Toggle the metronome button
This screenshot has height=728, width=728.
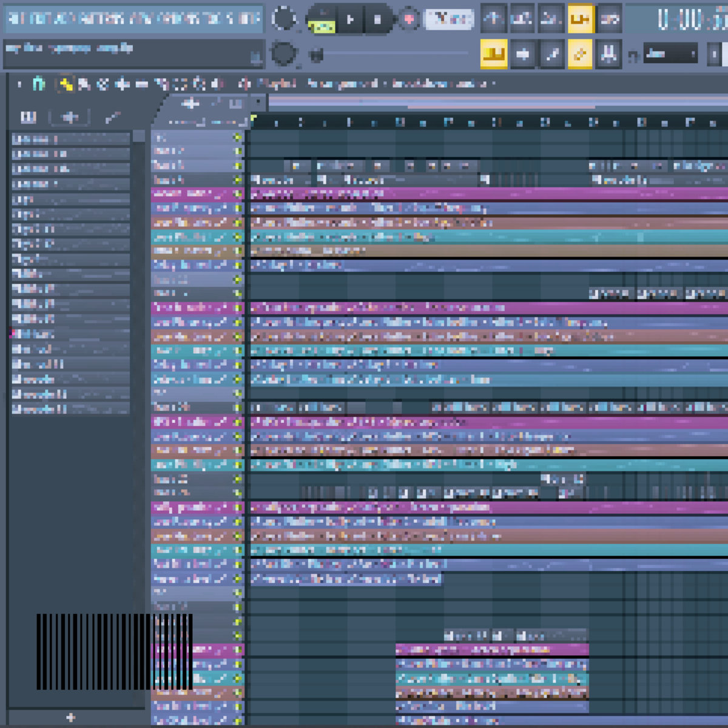click(x=494, y=19)
